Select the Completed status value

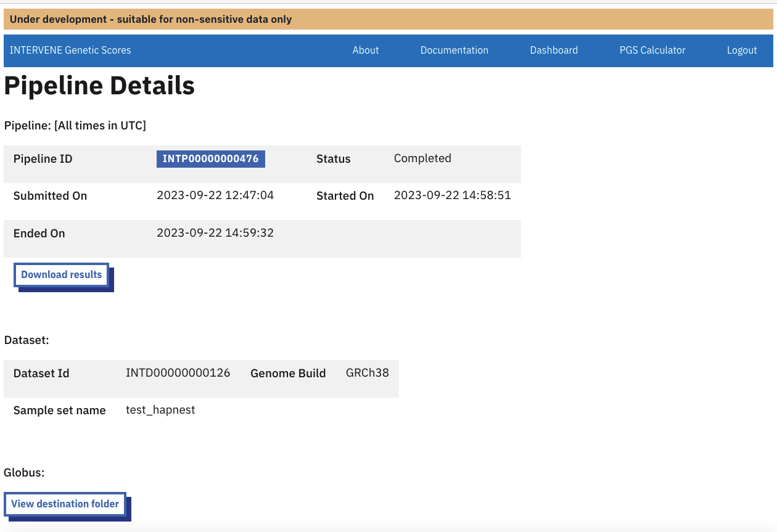[x=422, y=158]
